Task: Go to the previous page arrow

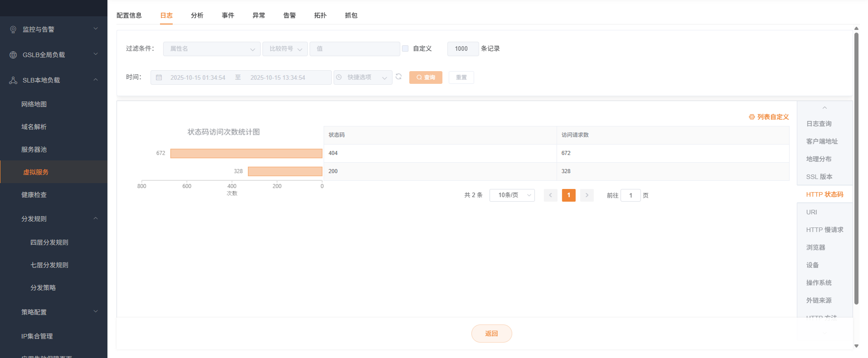Action: [551, 195]
